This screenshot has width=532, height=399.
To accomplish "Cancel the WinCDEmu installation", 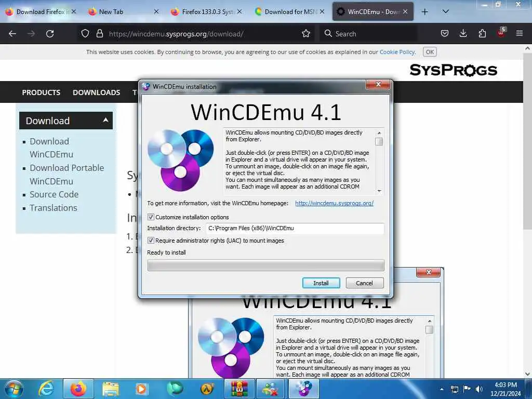I will click(364, 283).
